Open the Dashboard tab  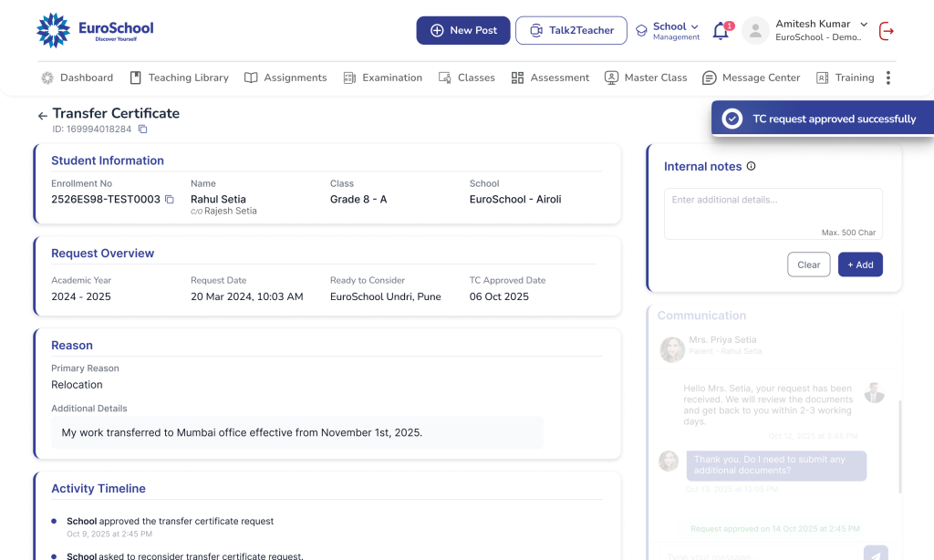[78, 78]
